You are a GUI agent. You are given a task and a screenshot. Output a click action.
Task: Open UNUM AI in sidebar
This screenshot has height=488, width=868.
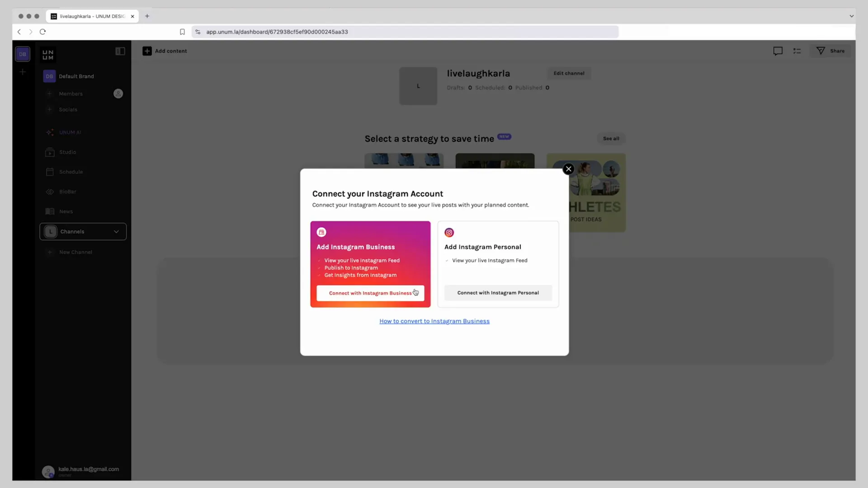70,132
